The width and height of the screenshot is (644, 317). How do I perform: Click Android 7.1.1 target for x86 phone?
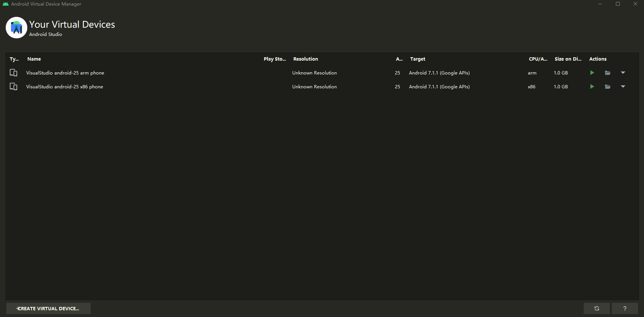coord(439,86)
